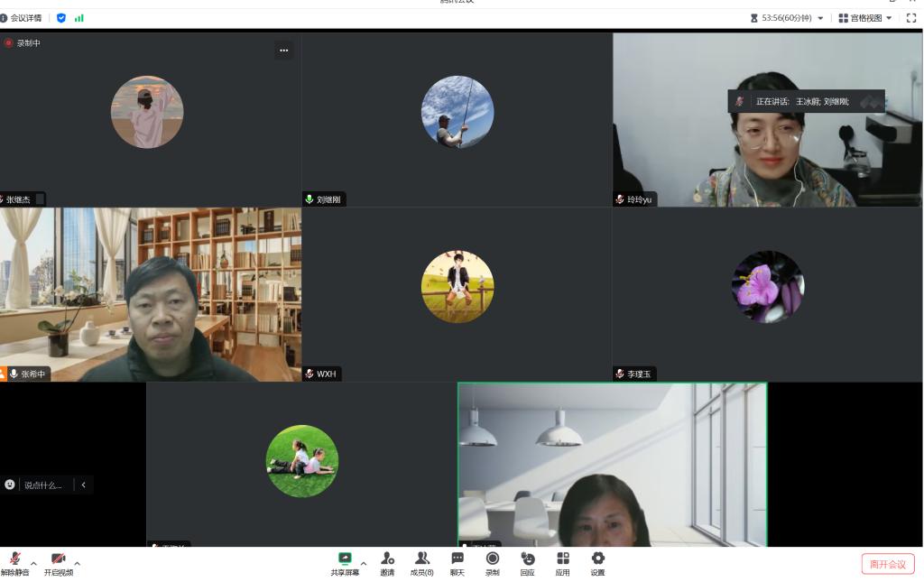
Task: Select 李璞玉's purple flower avatar
Action: tap(768, 287)
